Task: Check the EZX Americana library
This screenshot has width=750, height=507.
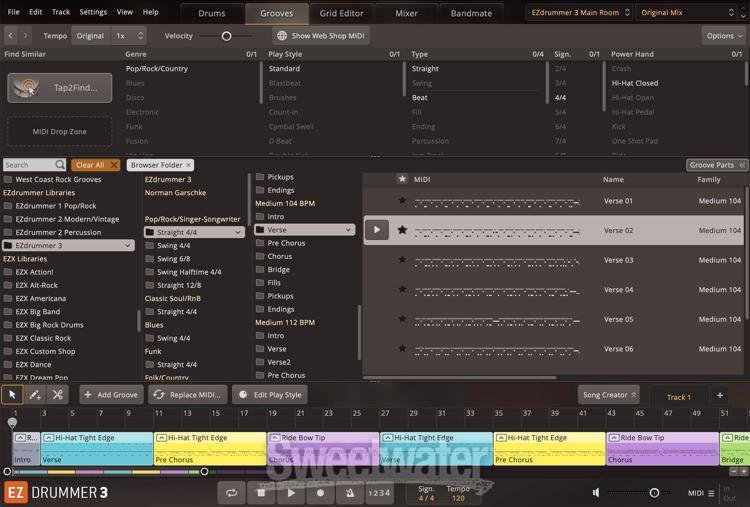Action: pos(8,298)
